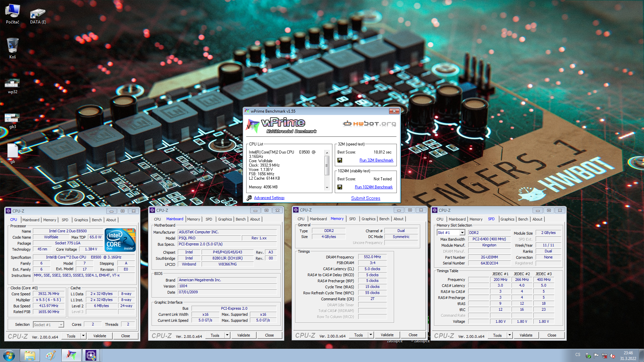Click Validate in the CPU tab window
This screenshot has height=362, width=644.
click(x=100, y=336)
